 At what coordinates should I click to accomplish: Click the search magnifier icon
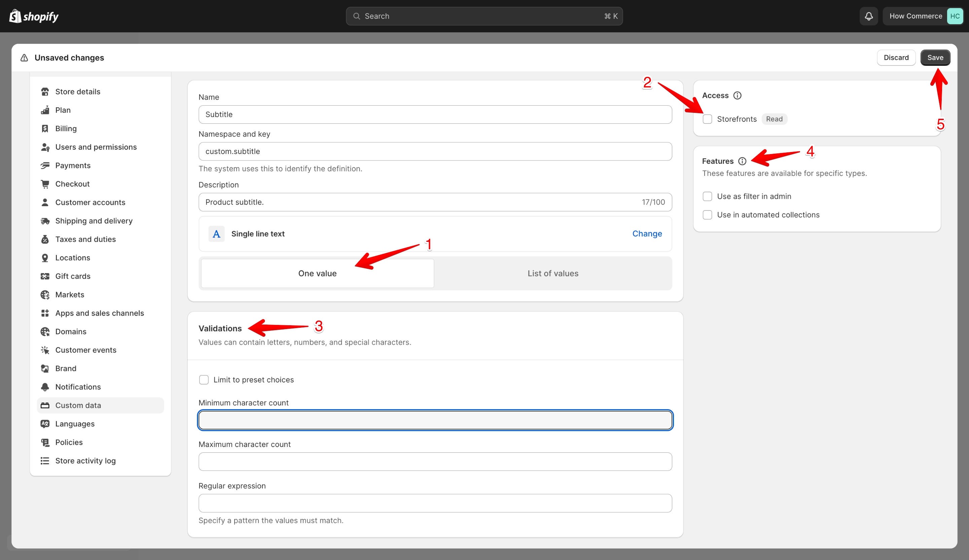[x=356, y=16]
